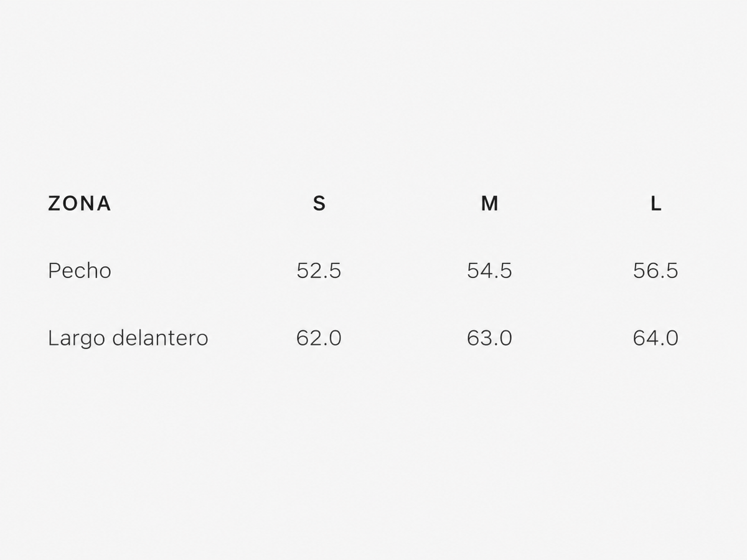The image size is (747, 560).
Task: Select the 52.5 value
Action: [x=319, y=271]
